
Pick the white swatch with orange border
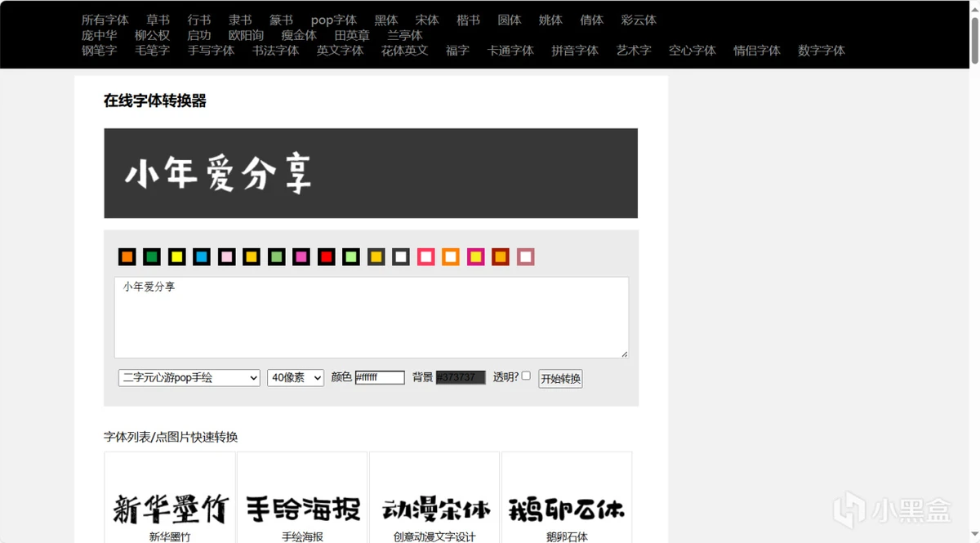pyautogui.click(x=451, y=257)
